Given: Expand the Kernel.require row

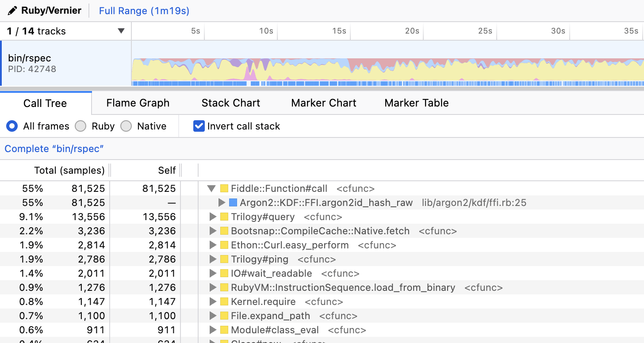Looking at the screenshot, I should pos(213,302).
